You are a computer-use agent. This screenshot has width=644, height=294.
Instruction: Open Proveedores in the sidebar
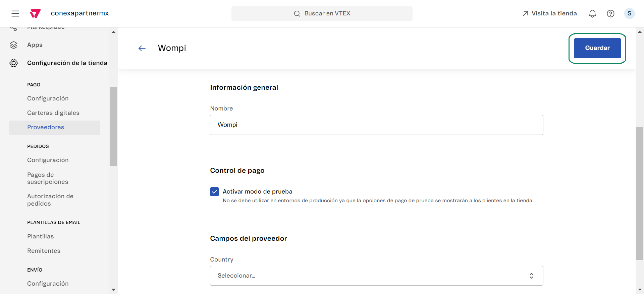tap(46, 127)
